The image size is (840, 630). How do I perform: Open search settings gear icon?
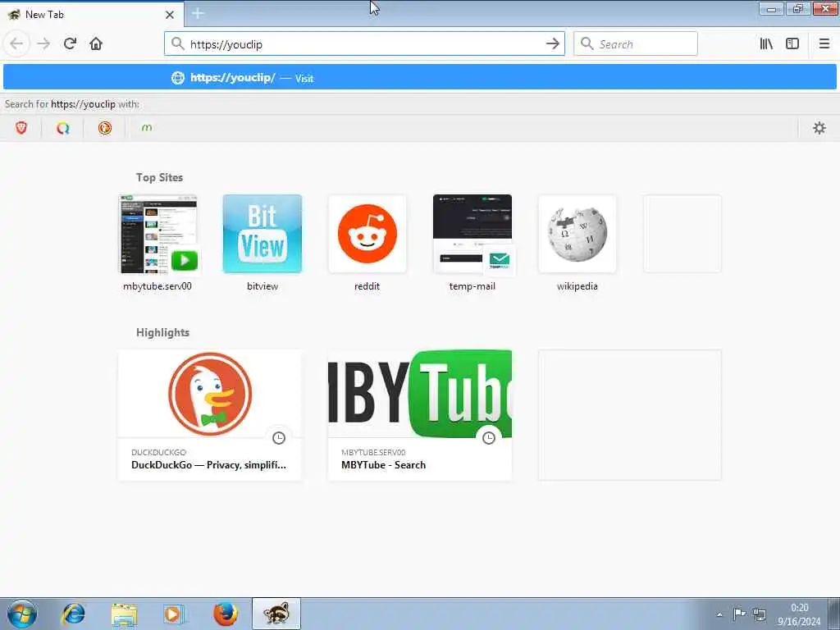click(x=819, y=128)
